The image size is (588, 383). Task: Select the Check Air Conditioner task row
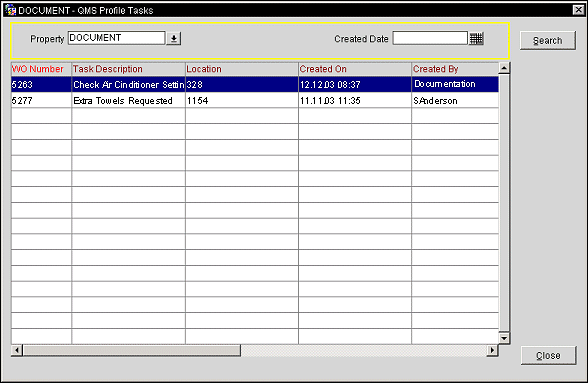tap(255, 84)
